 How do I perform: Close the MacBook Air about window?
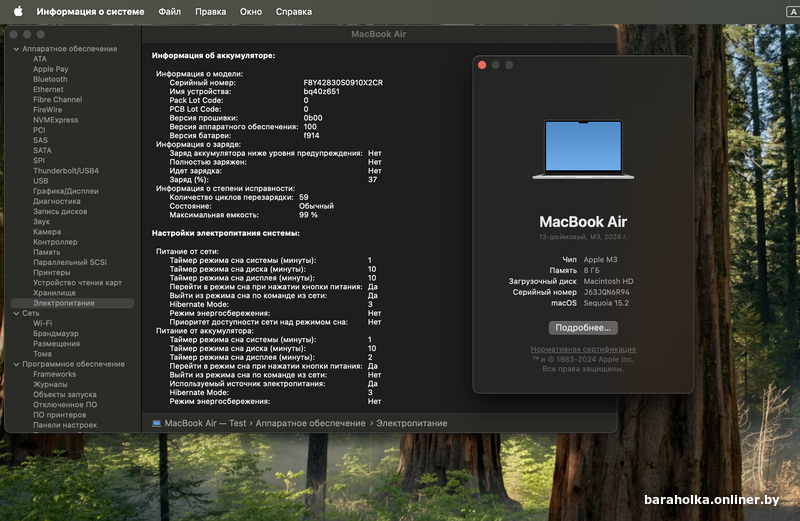[x=482, y=65]
